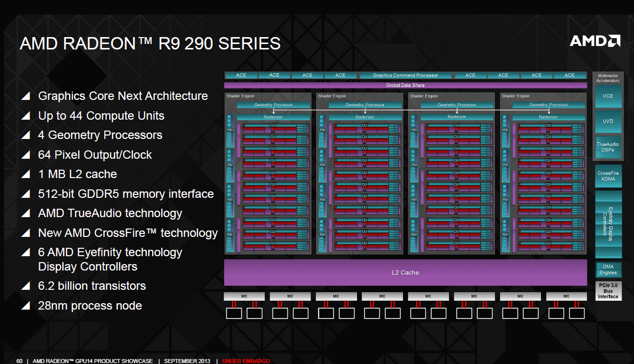This screenshot has width=634, height=364.
Task: Click the "Graphics Core Next Architecture" bullet text
Action: [x=123, y=96]
